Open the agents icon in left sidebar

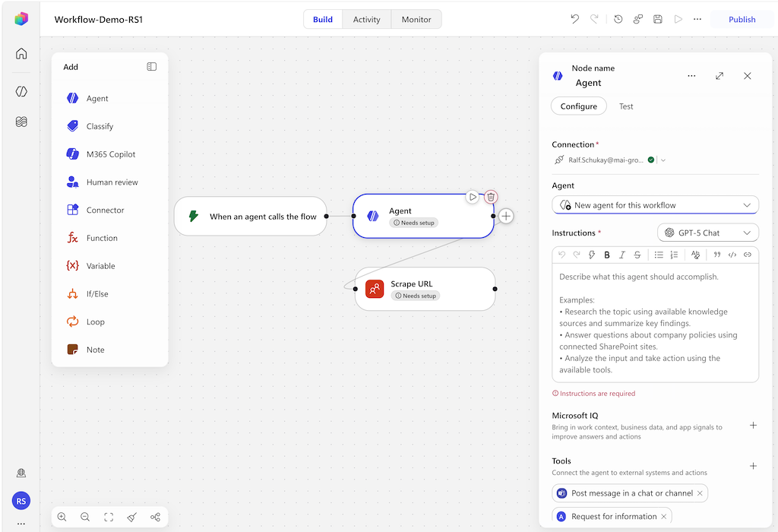21,91
